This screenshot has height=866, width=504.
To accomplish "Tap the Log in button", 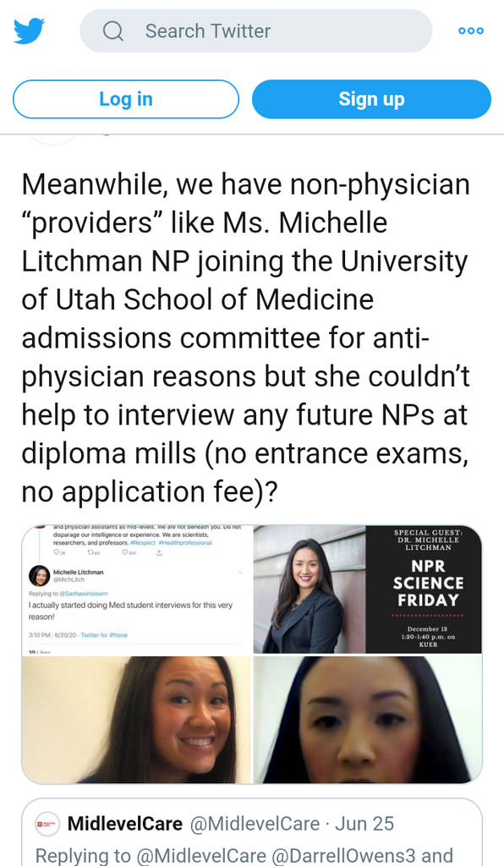I will pos(126,100).
